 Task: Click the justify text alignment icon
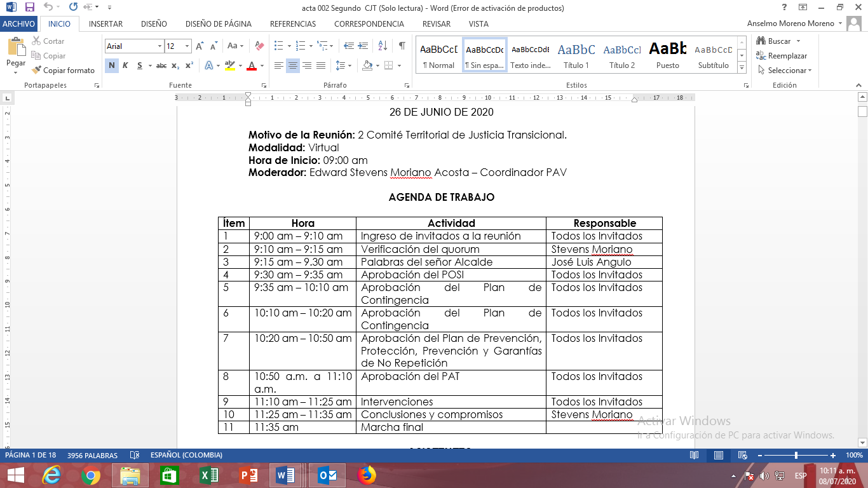point(321,65)
